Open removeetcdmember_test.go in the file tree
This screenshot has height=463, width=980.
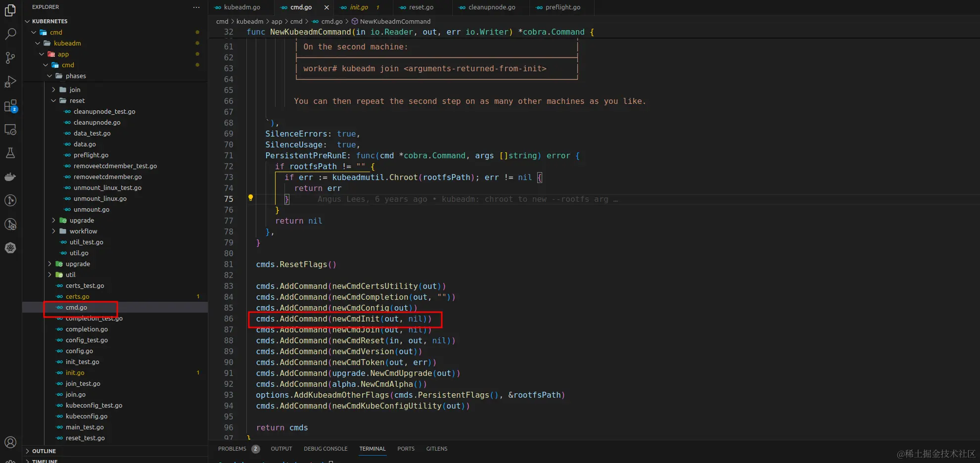[x=115, y=166]
